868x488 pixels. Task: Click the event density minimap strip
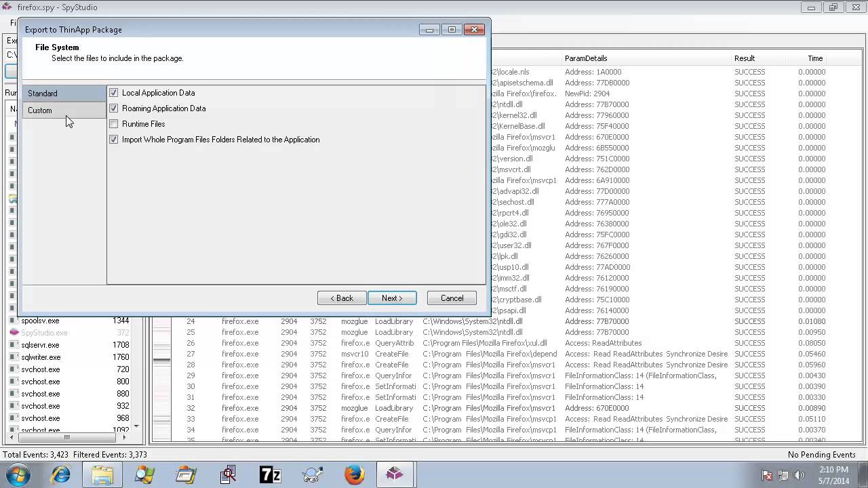click(x=161, y=380)
